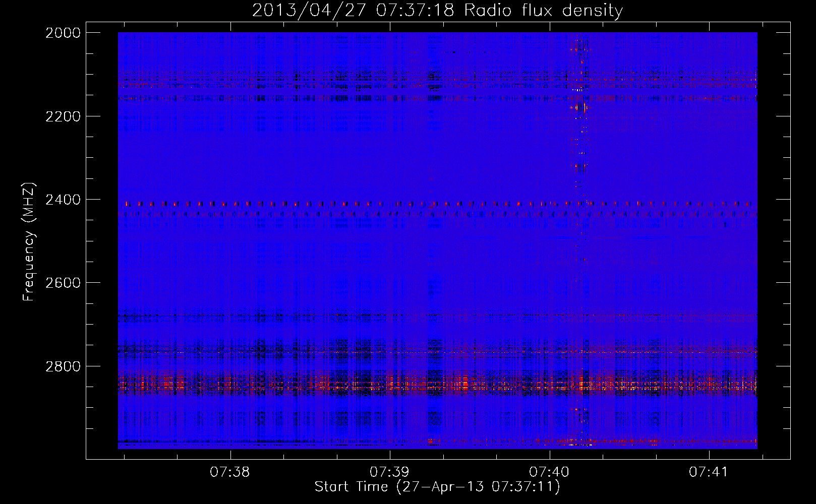Click the 2600 frequency tick label
The height and width of the screenshot is (504, 816).
tap(63, 283)
